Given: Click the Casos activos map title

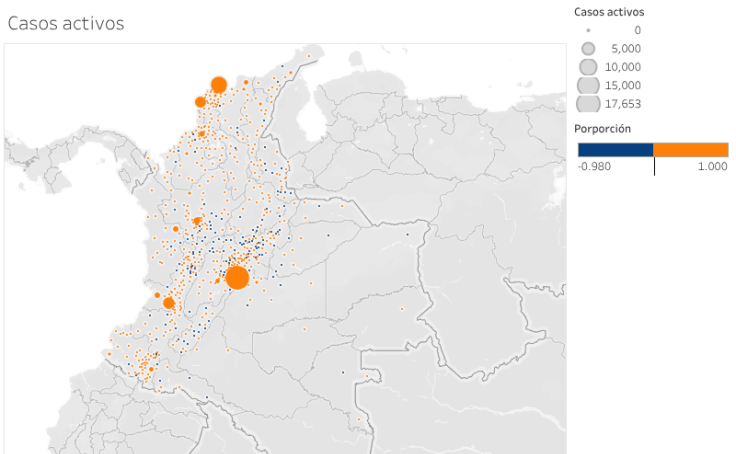Looking at the screenshot, I should tap(66, 23).
